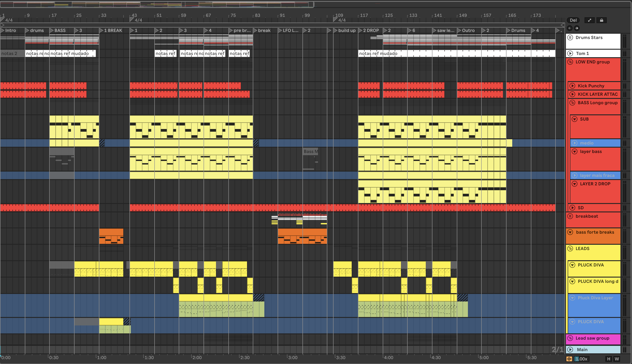632x364 pixels.
Task: Click Main track play circle button
Action: [x=570, y=350]
